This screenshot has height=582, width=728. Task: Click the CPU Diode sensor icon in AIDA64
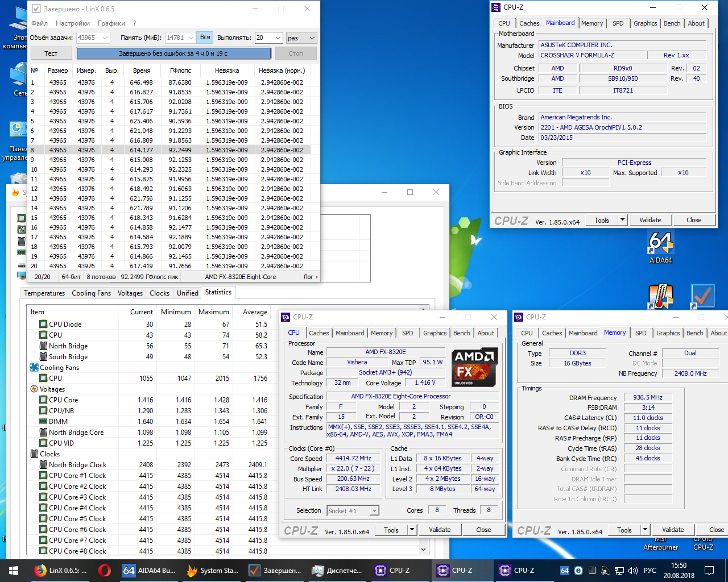[x=43, y=324]
